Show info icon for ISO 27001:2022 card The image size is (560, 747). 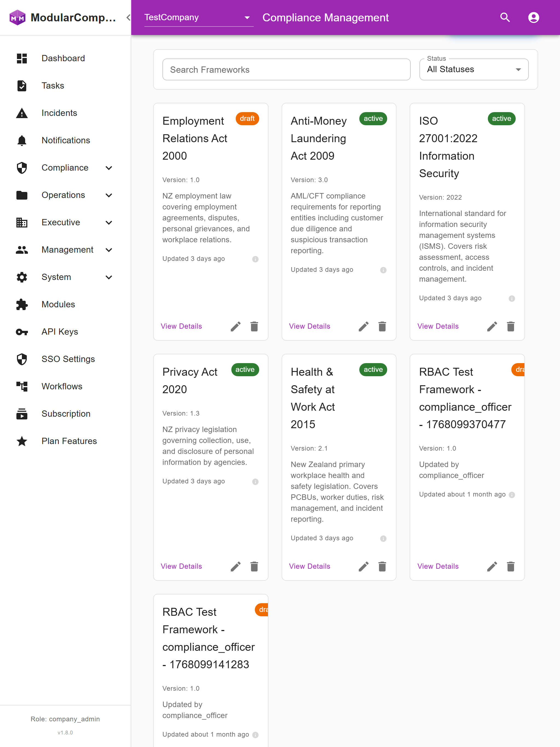coord(512,298)
